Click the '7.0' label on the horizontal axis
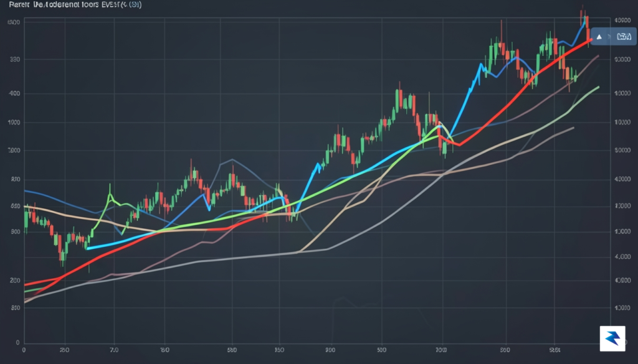This screenshot has width=638, height=364. [x=114, y=350]
